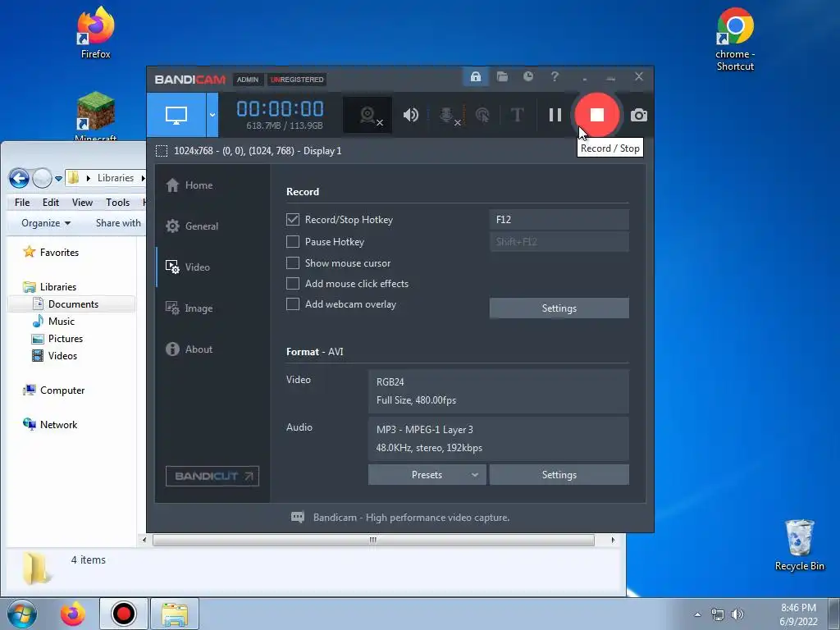This screenshot has height=630, width=840.
Task: Open recent pages dropdown in Explorer
Action: [x=58, y=178]
